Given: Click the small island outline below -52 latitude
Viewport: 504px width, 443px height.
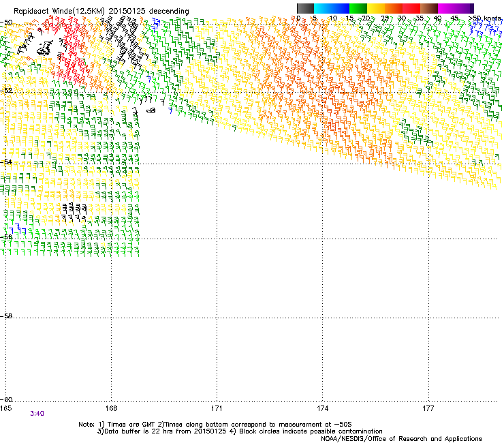Looking at the screenshot, I should [x=151, y=110].
